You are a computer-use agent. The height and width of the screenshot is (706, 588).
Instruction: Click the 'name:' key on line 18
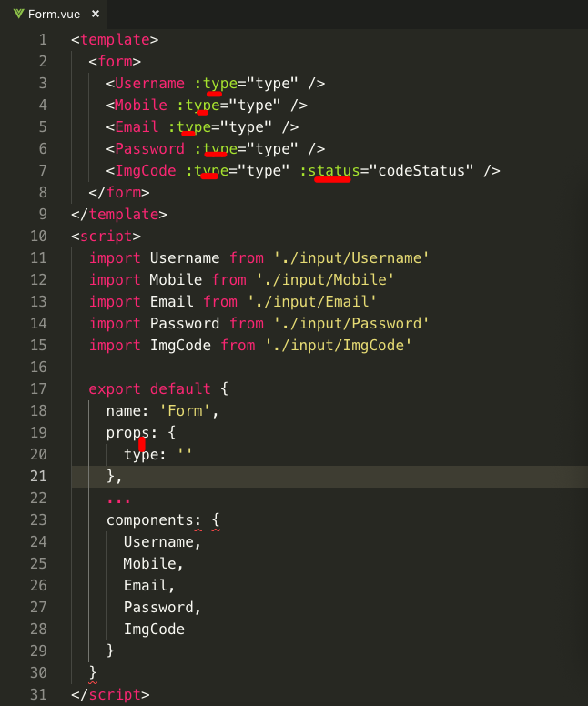click(x=128, y=410)
